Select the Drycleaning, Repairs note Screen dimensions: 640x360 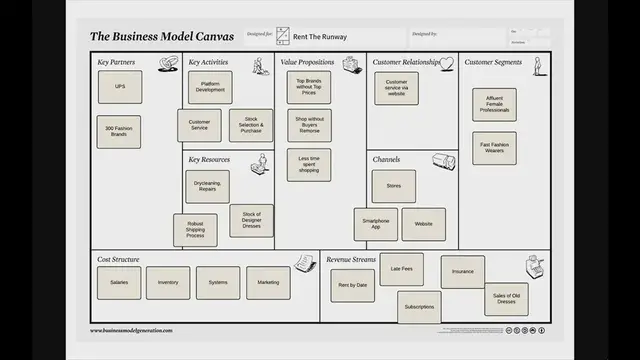[207, 187]
